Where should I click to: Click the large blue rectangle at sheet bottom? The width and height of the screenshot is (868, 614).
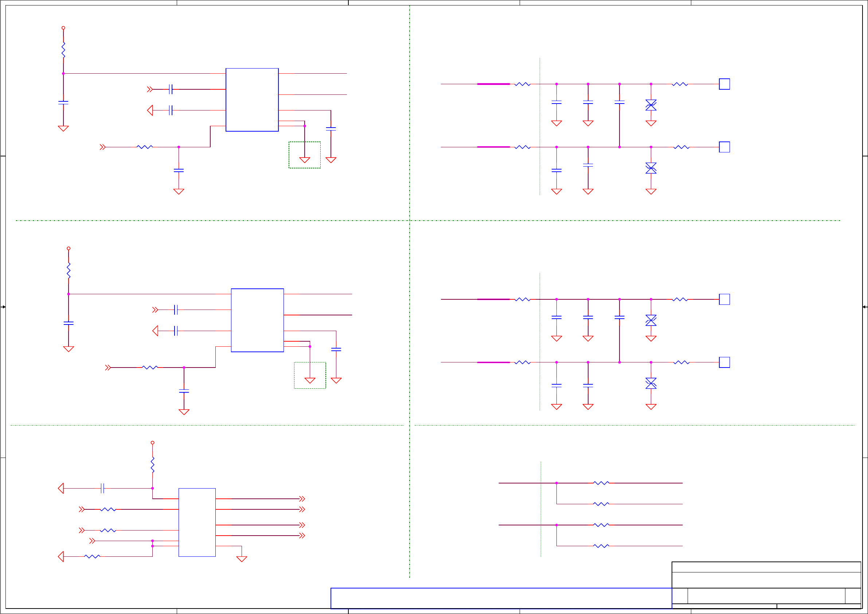[501, 598]
